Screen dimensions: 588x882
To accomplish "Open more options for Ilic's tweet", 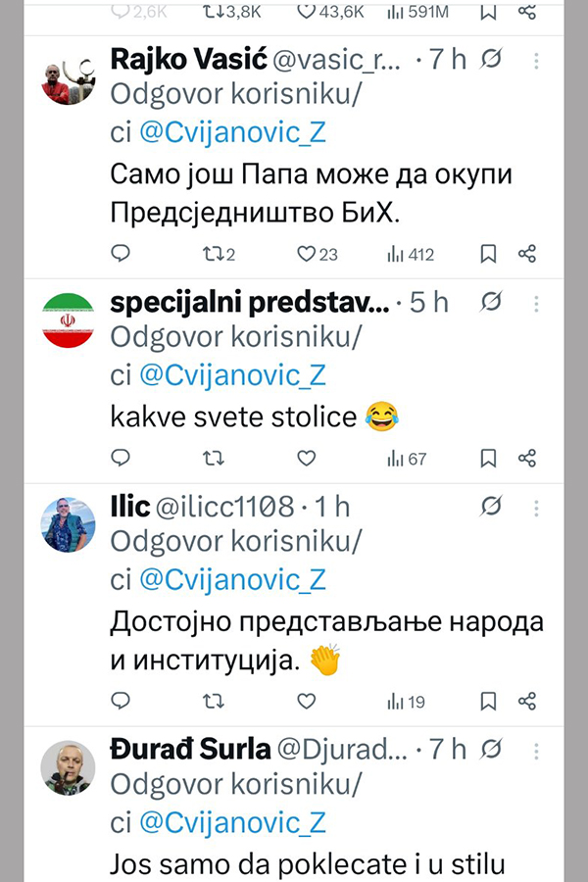I will 536,507.
